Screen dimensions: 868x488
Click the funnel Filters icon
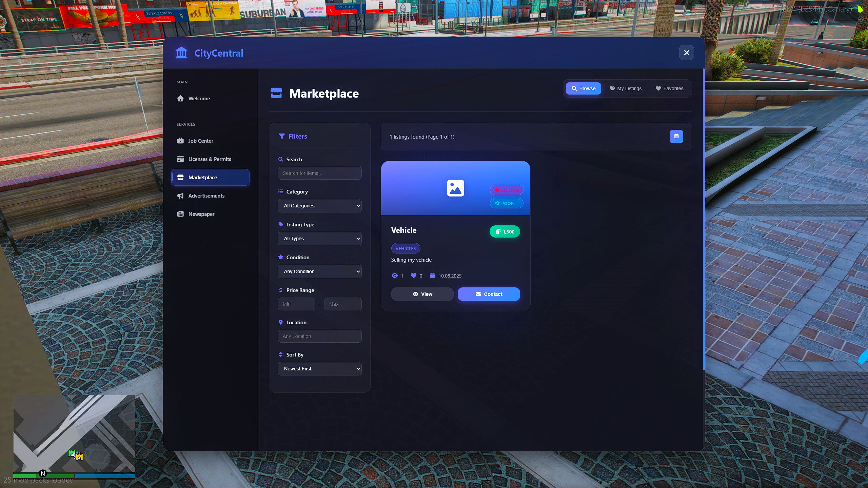(281, 136)
